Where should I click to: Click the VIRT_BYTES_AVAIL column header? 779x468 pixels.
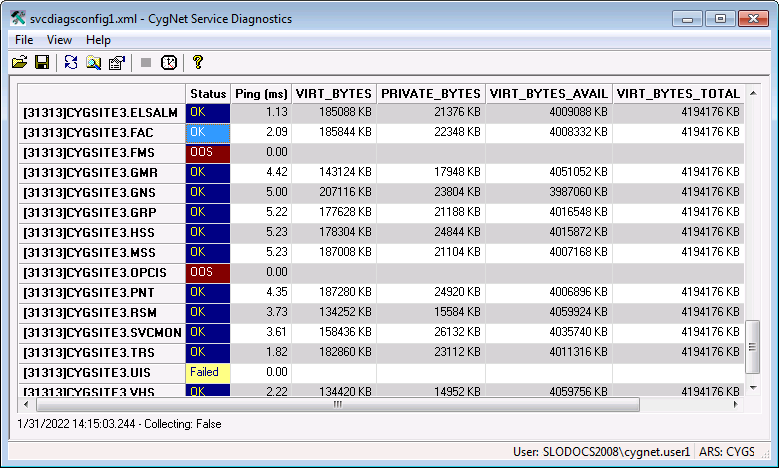pyautogui.click(x=548, y=94)
